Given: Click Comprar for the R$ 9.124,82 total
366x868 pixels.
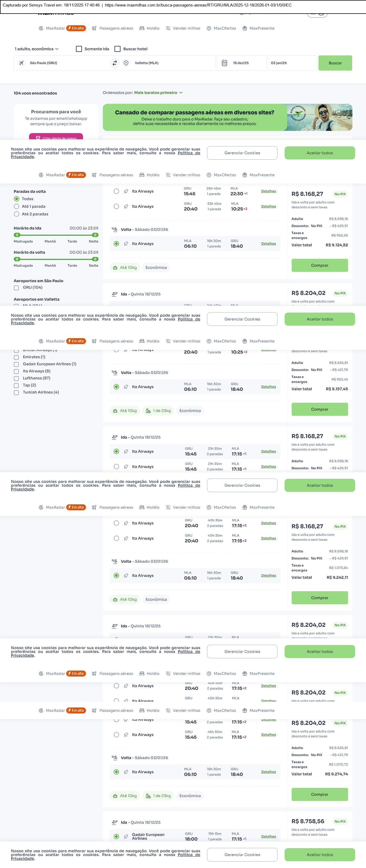Looking at the screenshot, I should pyautogui.click(x=320, y=265).
